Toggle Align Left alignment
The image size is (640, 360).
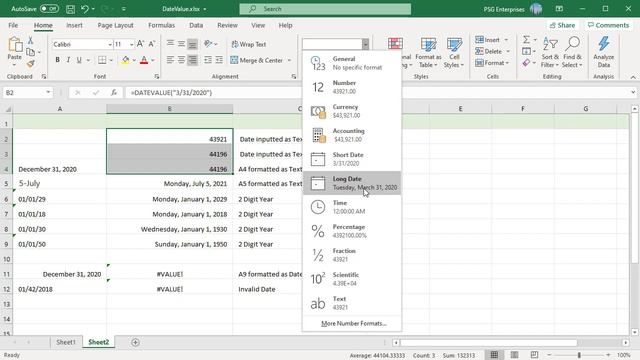point(170,60)
